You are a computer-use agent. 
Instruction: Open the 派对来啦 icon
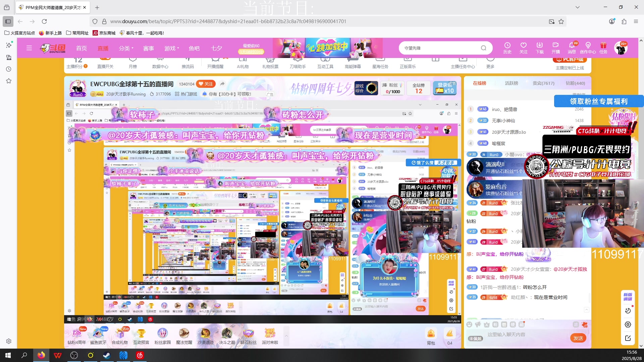[x=270, y=336]
